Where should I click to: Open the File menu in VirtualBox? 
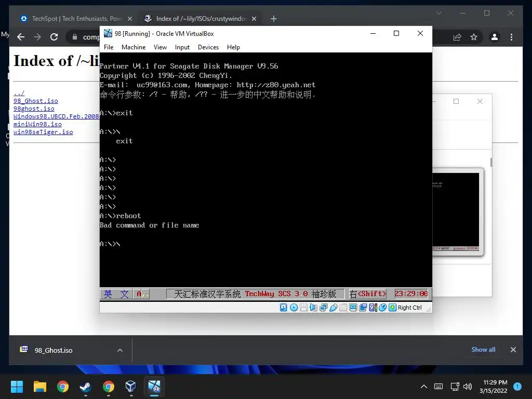109,47
